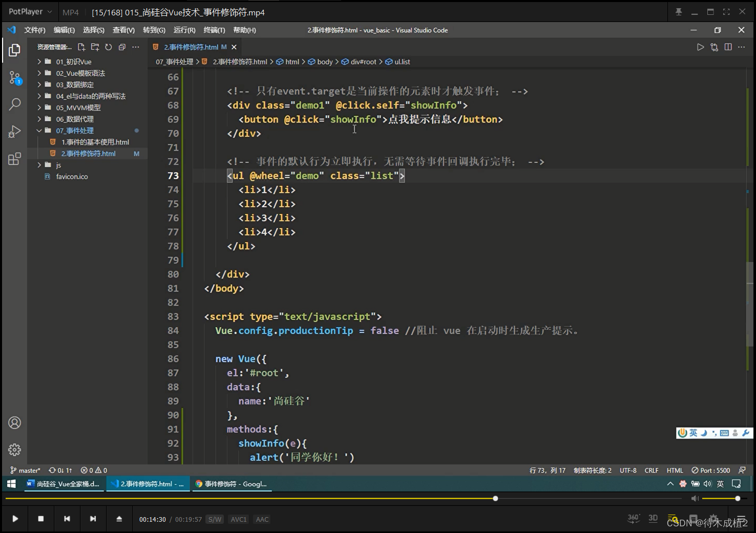The width and height of the screenshot is (756, 533).
Task: Toggle the 英 input language in IME toolbar
Action: pos(693,433)
